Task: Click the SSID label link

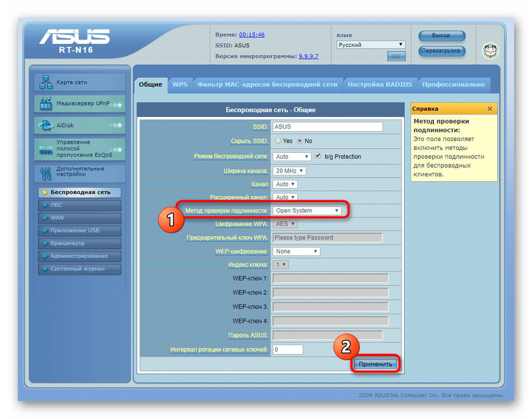Action: click(260, 127)
